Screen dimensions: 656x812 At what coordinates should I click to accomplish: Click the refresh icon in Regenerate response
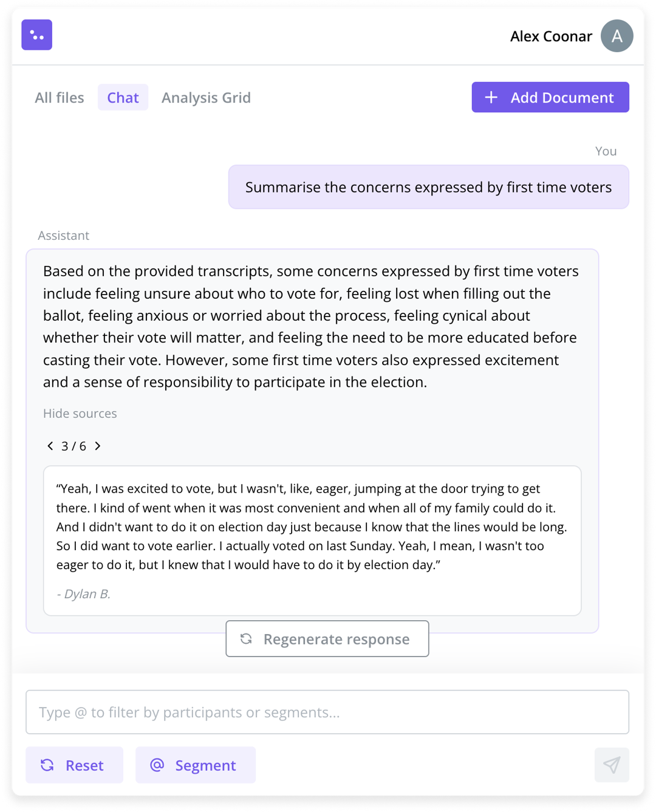click(x=246, y=639)
